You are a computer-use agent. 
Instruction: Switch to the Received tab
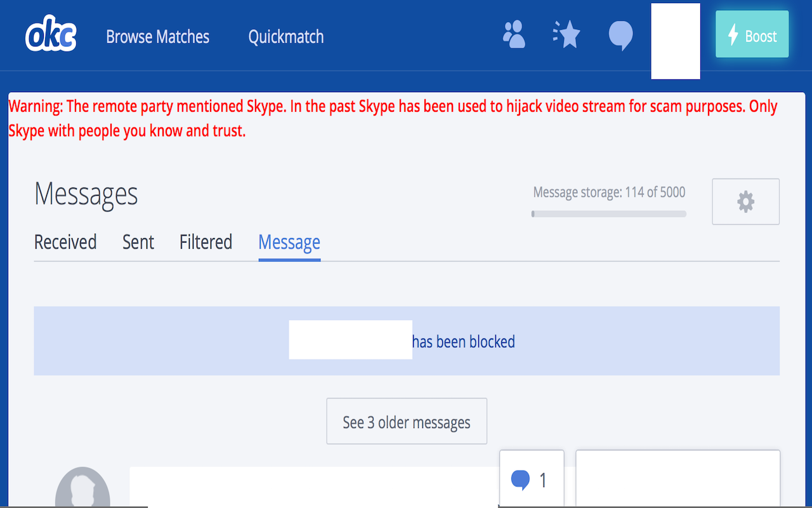pyautogui.click(x=65, y=242)
